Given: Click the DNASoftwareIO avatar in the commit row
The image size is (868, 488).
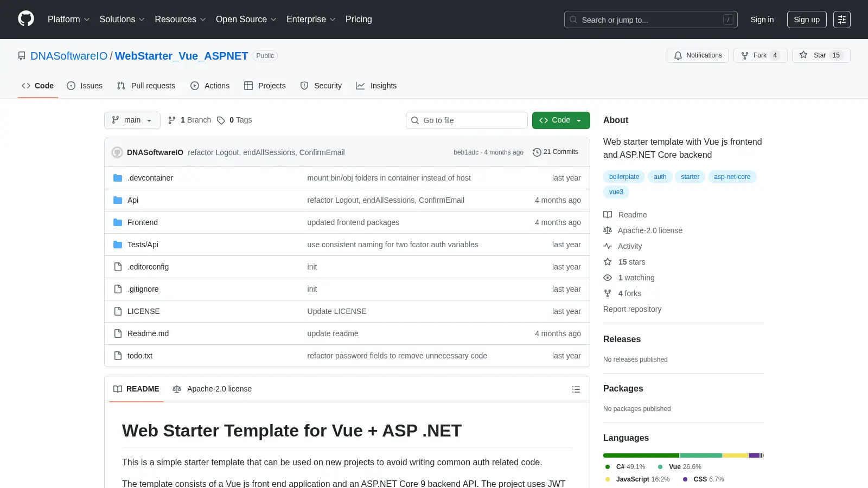Looking at the screenshot, I should [117, 152].
